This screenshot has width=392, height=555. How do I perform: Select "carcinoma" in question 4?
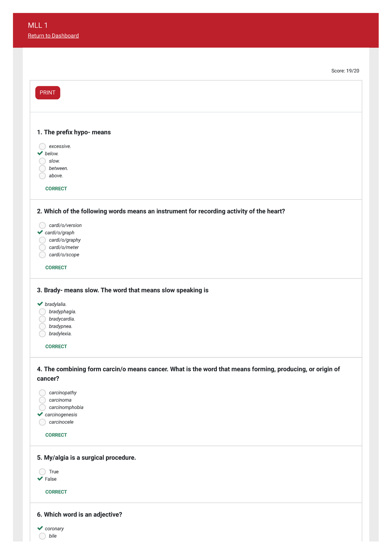[42, 400]
